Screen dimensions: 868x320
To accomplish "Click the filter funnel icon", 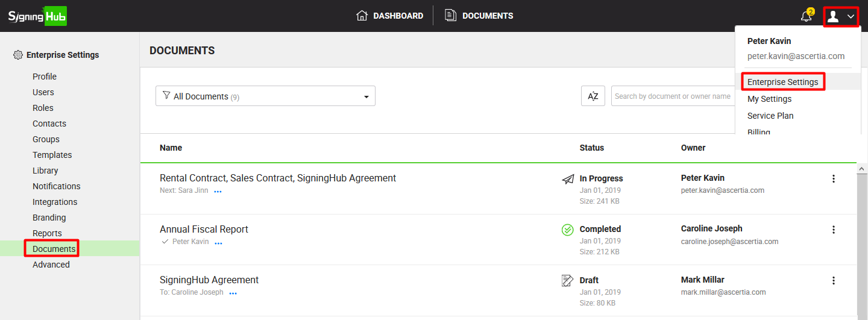I will click(166, 96).
